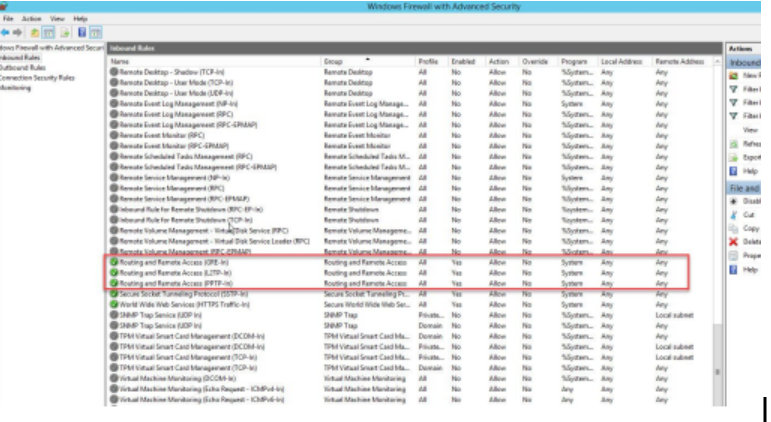Click the Refresh icon in Actions pane

pos(734,144)
